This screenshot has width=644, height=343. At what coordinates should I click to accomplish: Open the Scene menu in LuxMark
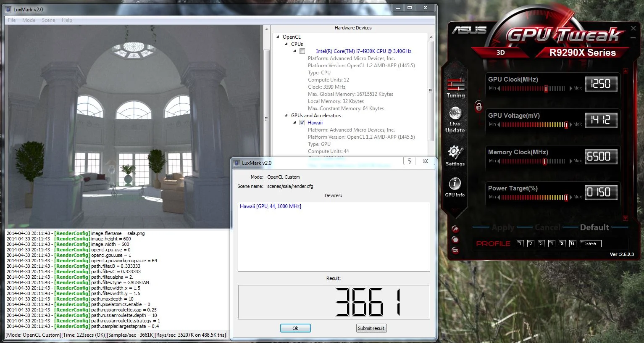pyautogui.click(x=48, y=20)
